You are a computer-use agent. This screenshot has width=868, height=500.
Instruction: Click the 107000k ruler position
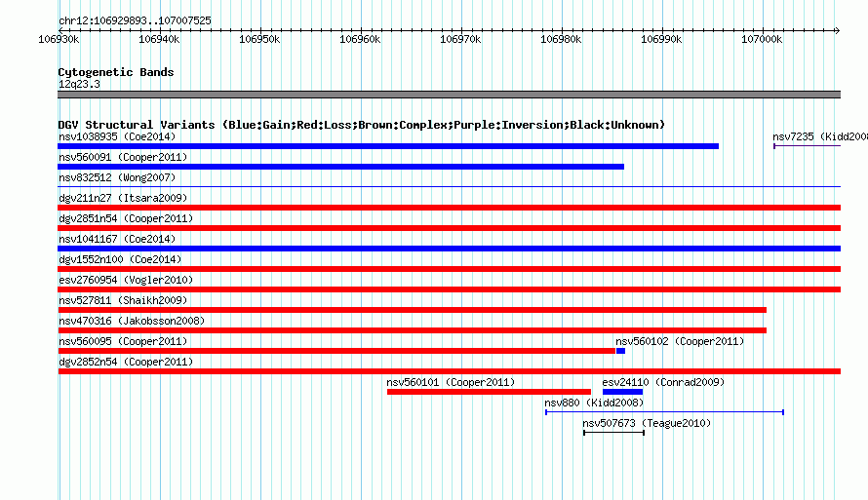762,39
